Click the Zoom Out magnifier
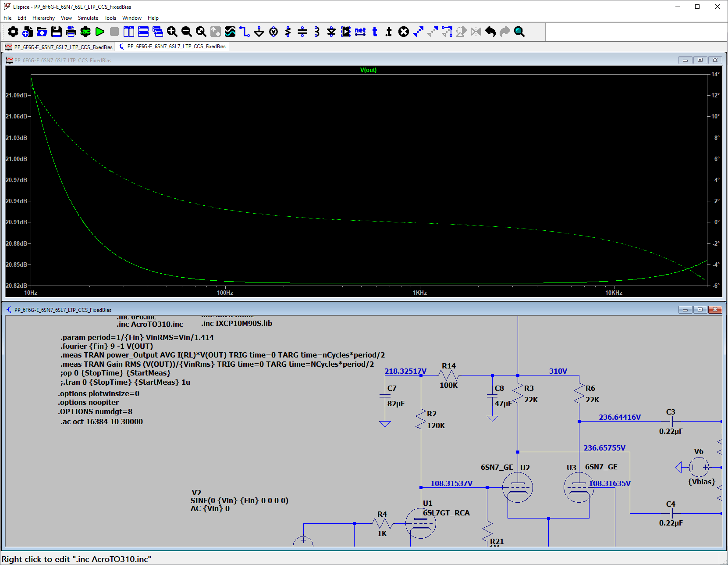This screenshot has width=728, height=565. (x=187, y=32)
